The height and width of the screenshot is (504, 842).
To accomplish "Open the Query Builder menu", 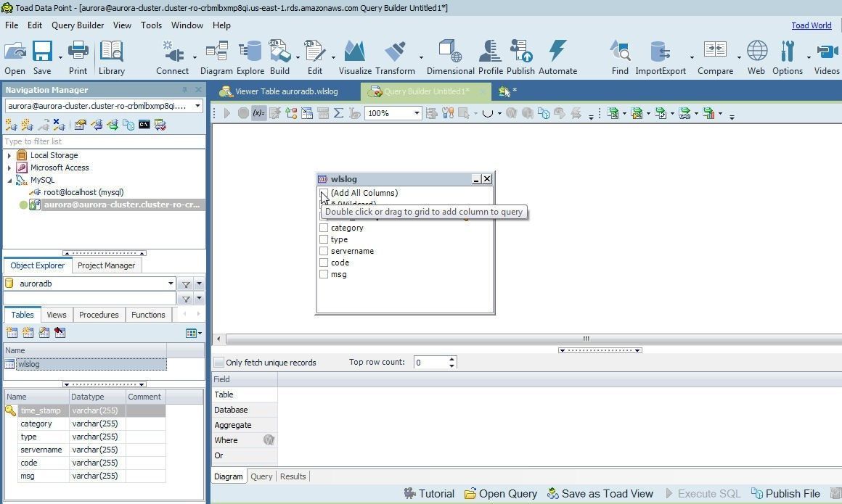I will coord(78,25).
